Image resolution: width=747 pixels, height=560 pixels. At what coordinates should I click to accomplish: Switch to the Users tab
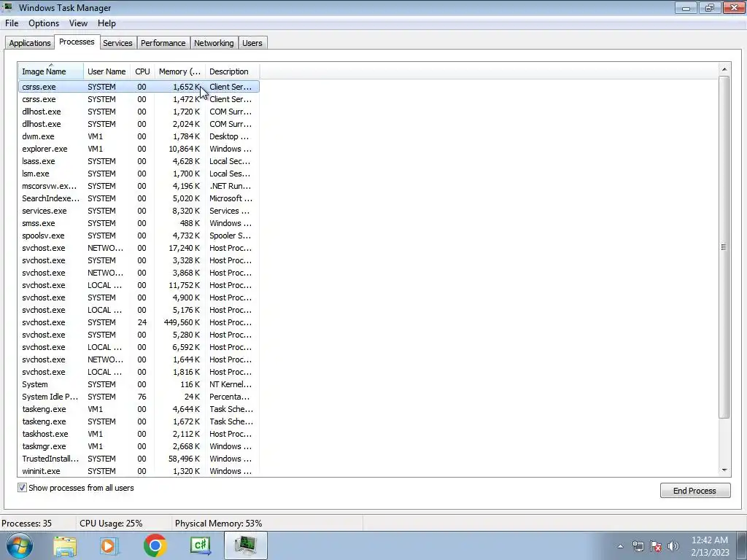(252, 43)
